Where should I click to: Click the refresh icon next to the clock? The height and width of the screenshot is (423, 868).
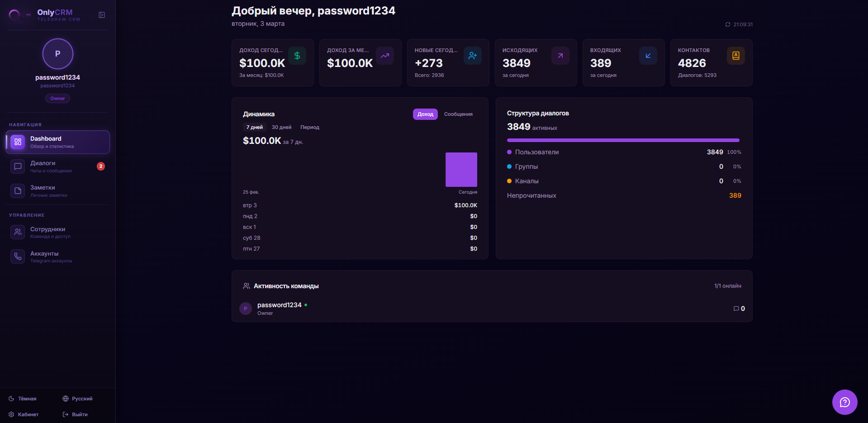[728, 25]
